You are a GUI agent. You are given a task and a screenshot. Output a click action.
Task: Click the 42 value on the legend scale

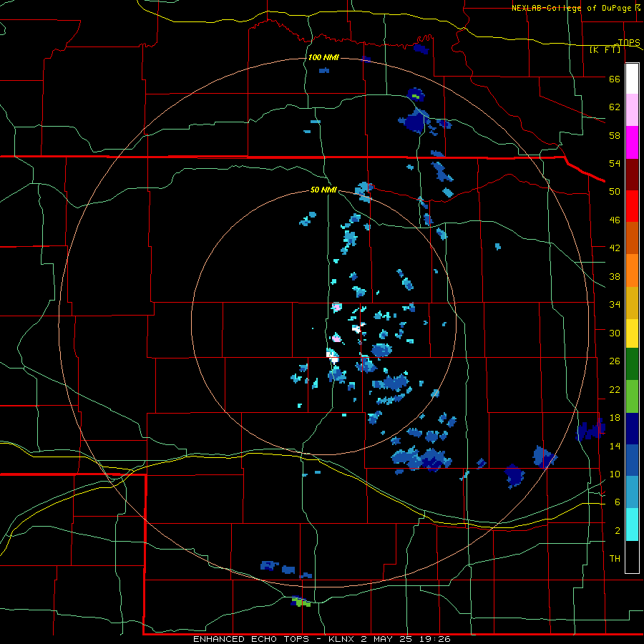(615, 248)
